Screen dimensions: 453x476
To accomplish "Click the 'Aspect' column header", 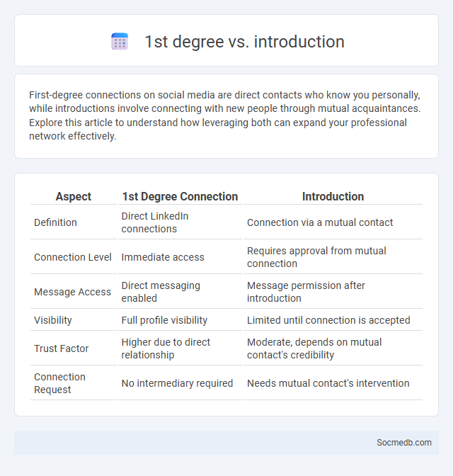I will (74, 196).
